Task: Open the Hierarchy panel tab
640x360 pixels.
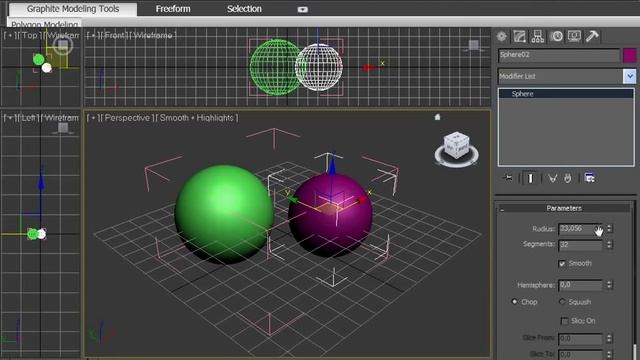Action: (538, 36)
